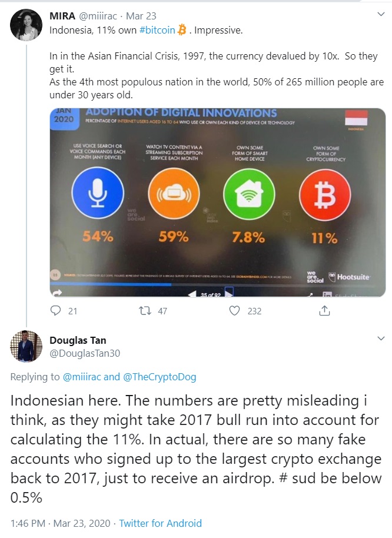Open the @miiirac mention in Replying to
Image resolution: width=392 pixels, height=538 pixels.
(x=82, y=377)
